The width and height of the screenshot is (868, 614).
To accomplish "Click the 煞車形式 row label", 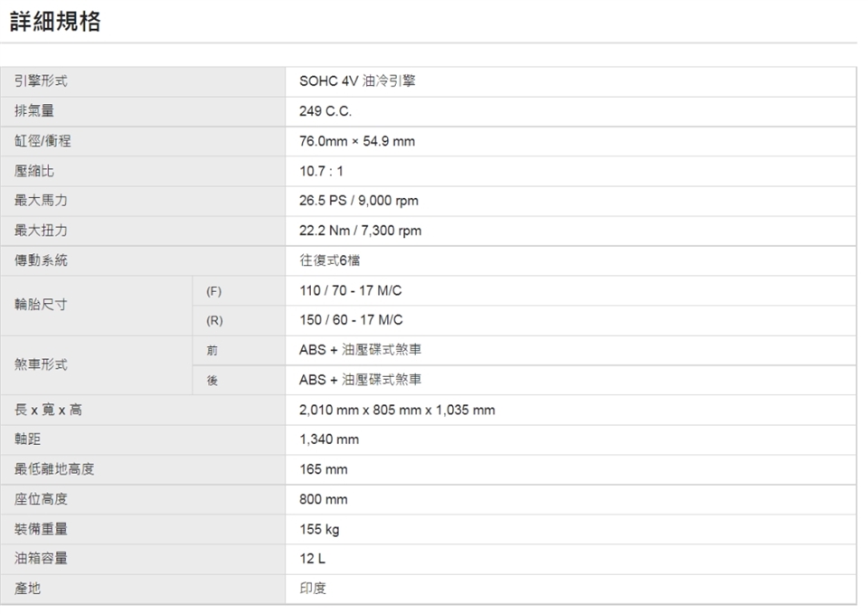I will 41,365.
